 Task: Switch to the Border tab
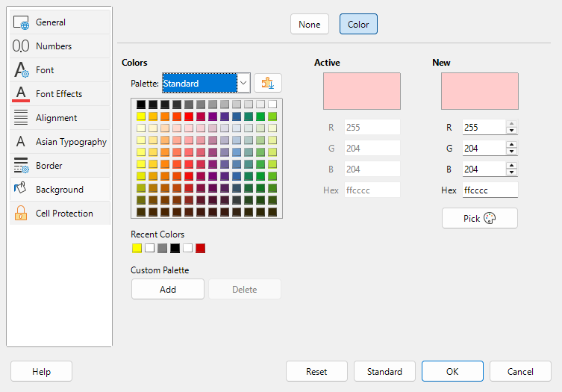click(60, 166)
